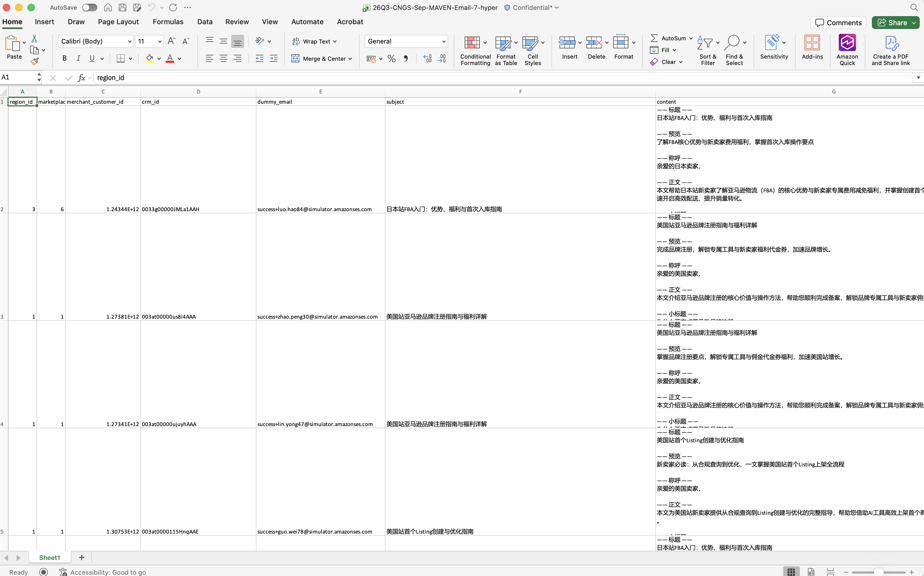Open Cell Styles gallery
The image size is (924, 576).
click(533, 51)
